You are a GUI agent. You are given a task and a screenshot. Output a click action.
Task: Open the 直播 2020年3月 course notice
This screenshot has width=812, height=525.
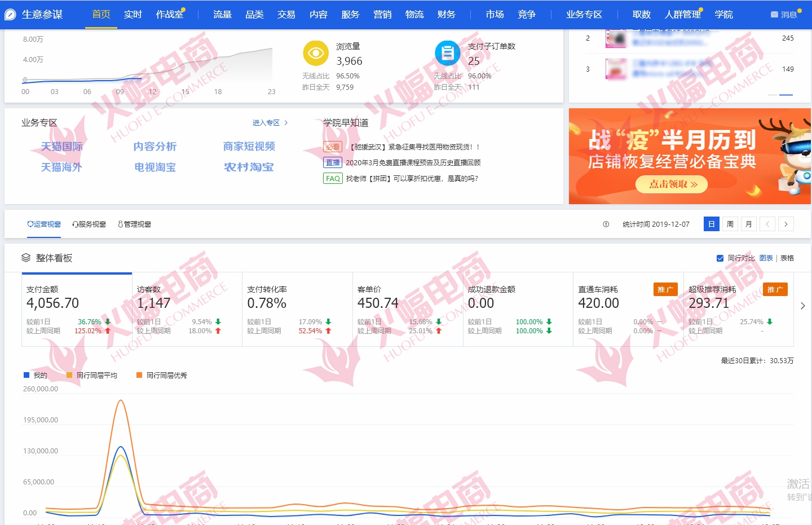(x=402, y=162)
